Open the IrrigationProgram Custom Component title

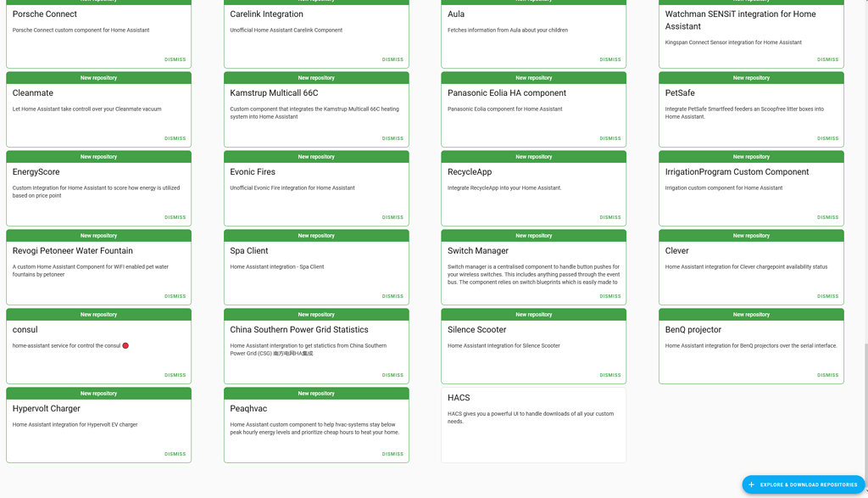pyautogui.click(x=737, y=171)
